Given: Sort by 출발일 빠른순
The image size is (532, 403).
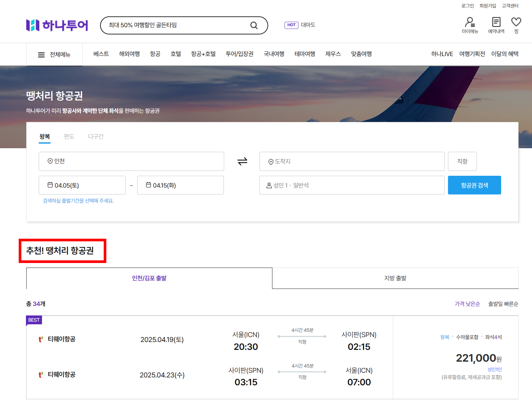Looking at the screenshot, I should pos(503,304).
